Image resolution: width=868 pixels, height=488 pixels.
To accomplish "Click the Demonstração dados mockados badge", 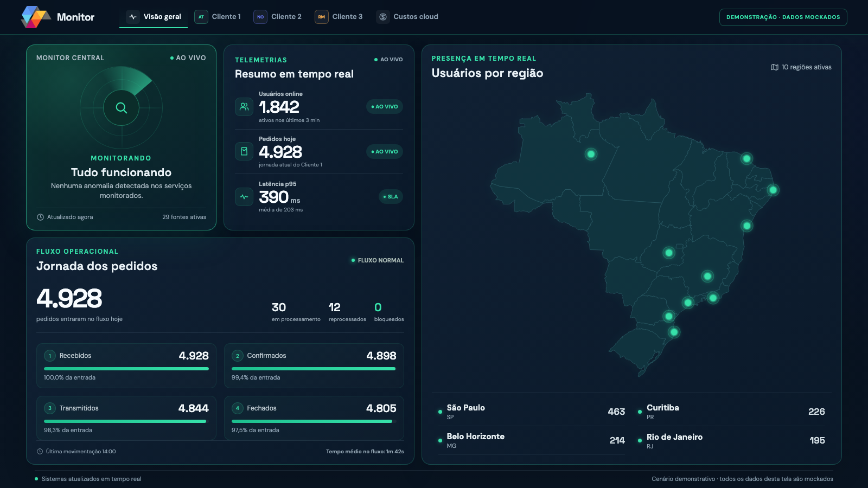I will pos(783,17).
